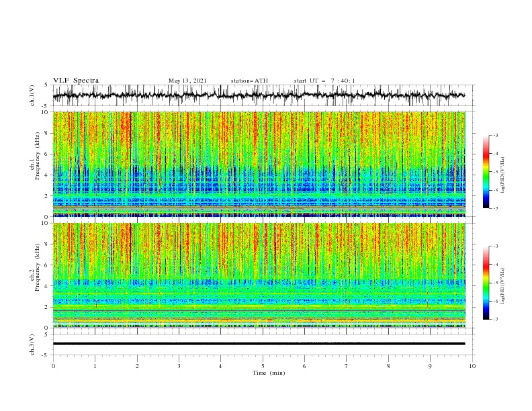Viewport: 532px width, 411px height.
Task: Click time axis tick label "9"
Action: [x=430, y=366]
